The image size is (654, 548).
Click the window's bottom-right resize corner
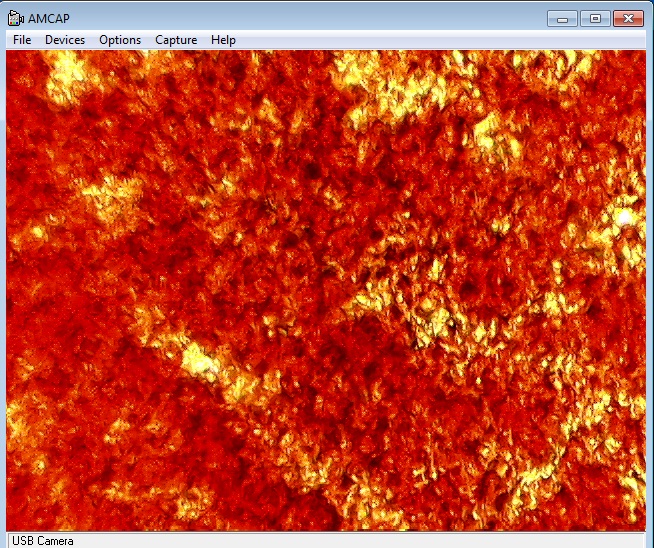(x=647, y=541)
